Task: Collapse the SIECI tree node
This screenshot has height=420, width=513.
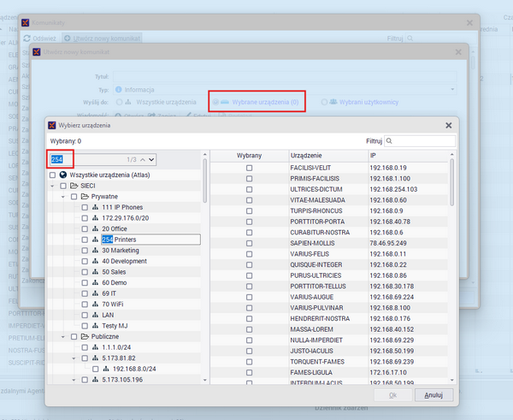Action: click(52, 186)
